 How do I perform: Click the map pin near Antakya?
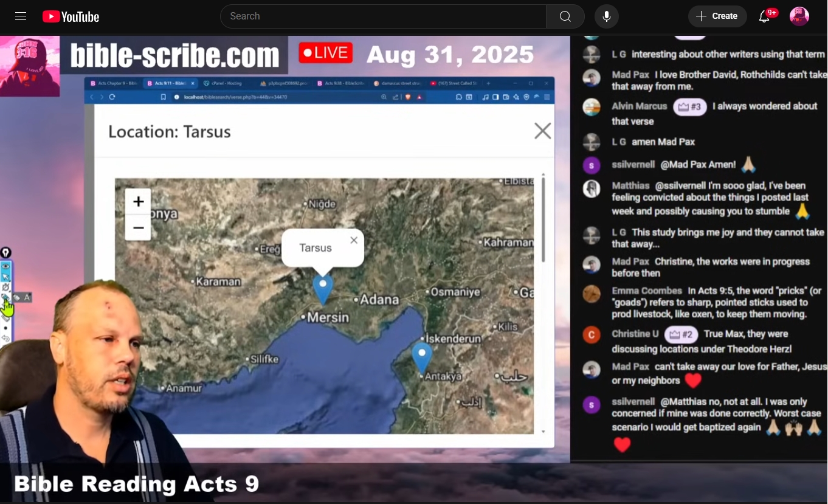pyautogui.click(x=422, y=357)
